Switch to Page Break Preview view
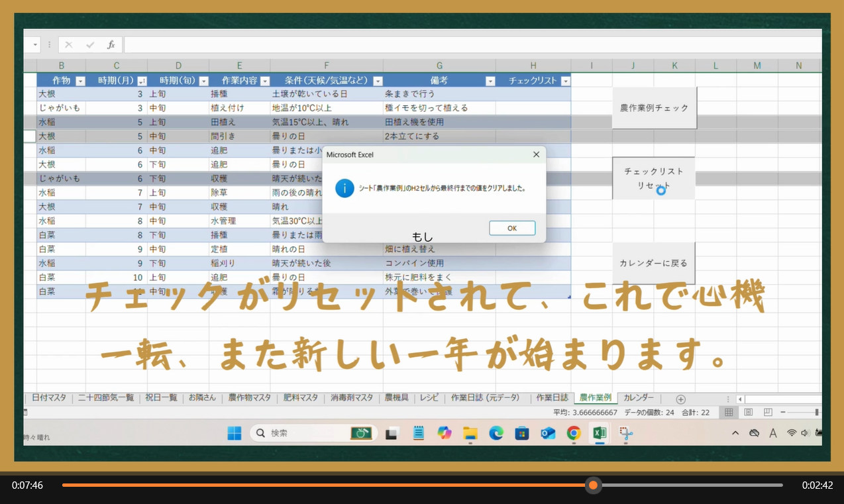This screenshot has height=504, width=844. click(767, 412)
